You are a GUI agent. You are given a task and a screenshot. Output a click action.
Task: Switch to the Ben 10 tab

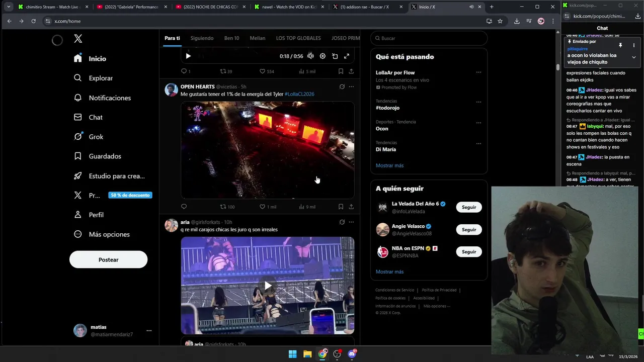coord(231,38)
